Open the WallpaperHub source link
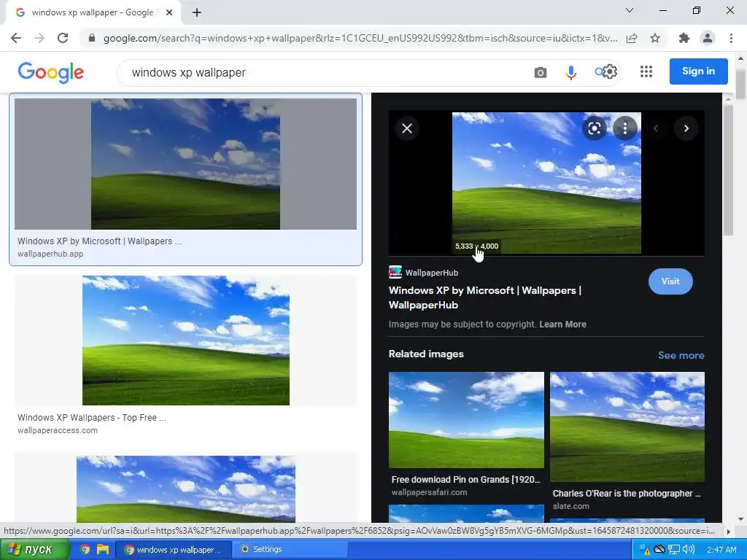The image size is (747, 560). (x=424, y=273)
